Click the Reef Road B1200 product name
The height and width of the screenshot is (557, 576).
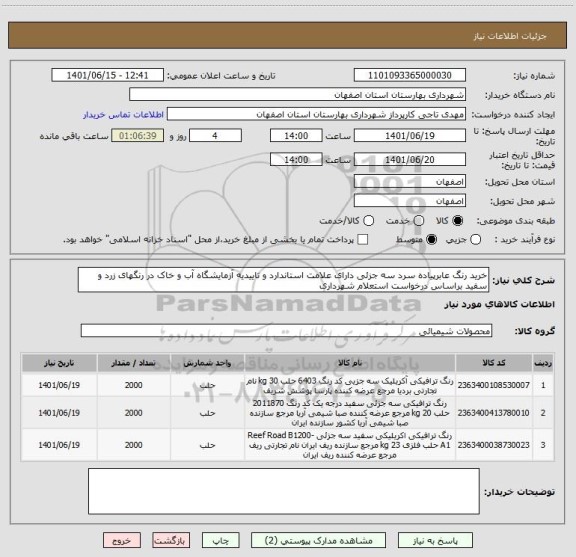350,445
